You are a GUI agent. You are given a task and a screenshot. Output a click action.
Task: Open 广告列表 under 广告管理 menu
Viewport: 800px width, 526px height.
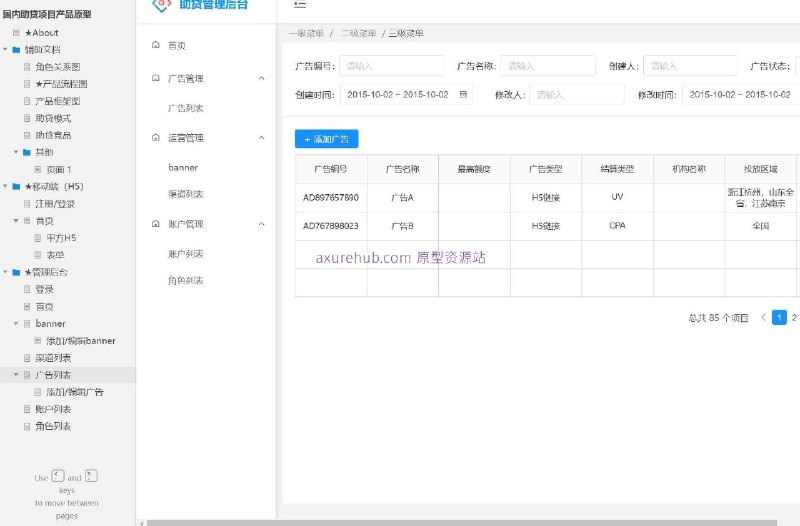pos(186,108)
